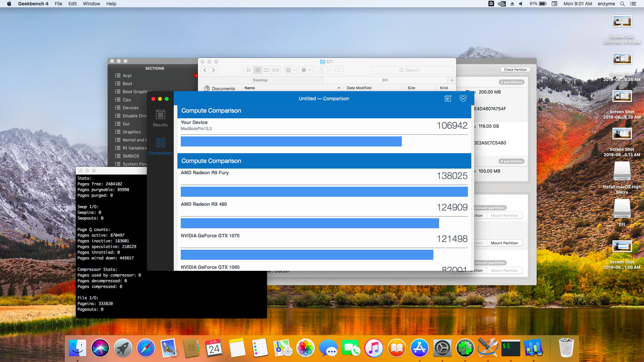This screenshot has height=362, width=644.
Task: Select the Geekbench menu bar item
Action: pos(33,4)
